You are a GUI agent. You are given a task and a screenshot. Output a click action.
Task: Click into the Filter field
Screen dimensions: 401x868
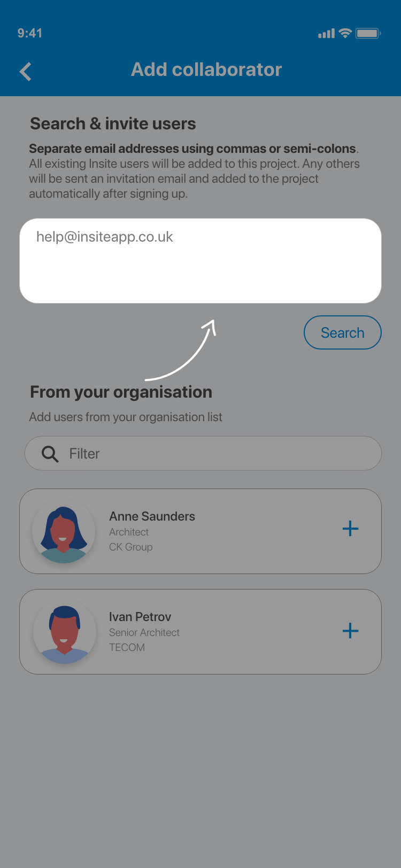(214, 454)
